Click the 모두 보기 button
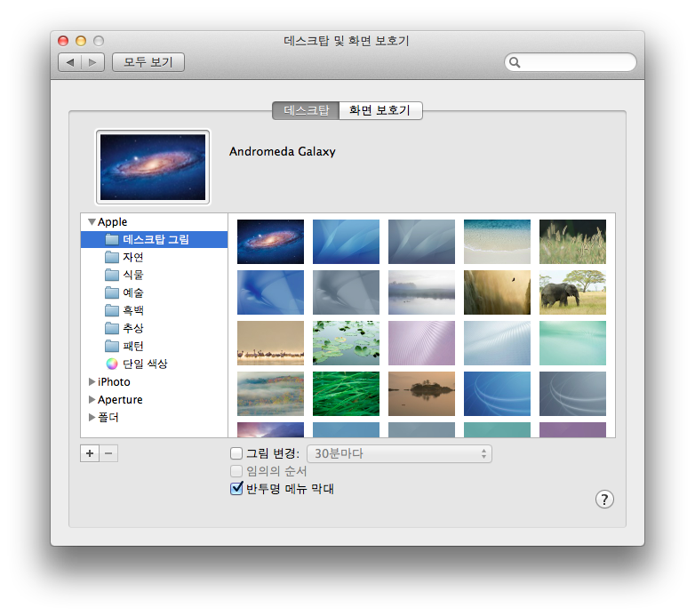This screenshot has width=695, height=616. pyautogui.click(x=148, y=62)
